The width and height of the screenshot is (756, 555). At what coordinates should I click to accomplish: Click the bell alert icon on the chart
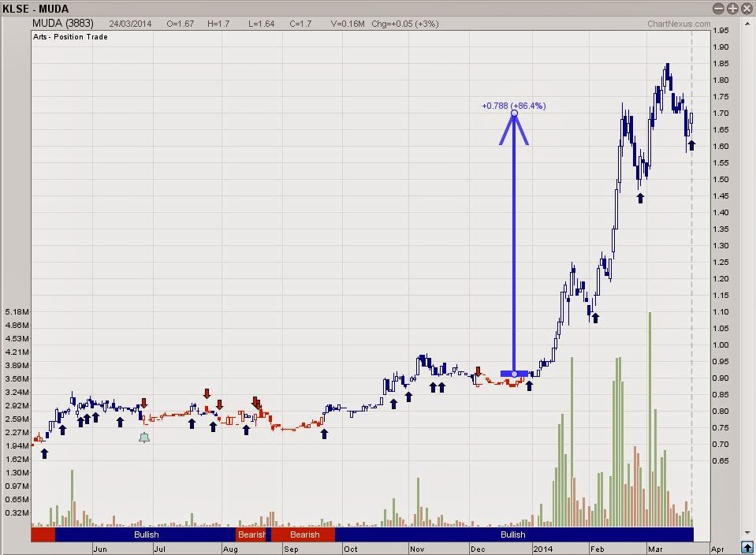tap(144, 436)
